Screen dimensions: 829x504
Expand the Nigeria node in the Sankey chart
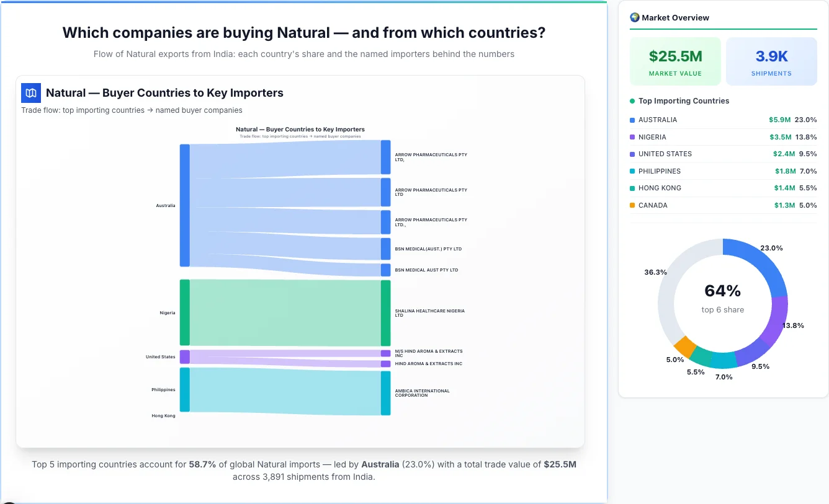pos(184,312)
